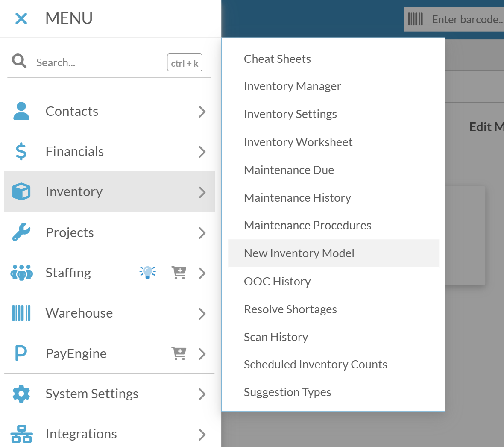Click the Staffing shopping cart icon

pyautogui.click(x=179, y=273)
